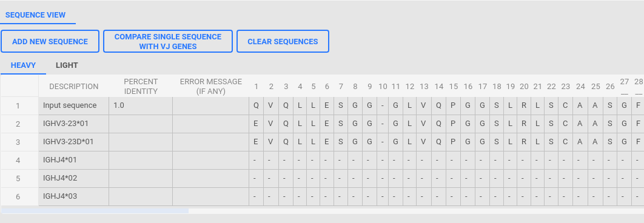Click the Add New Sequence button
The width and height of the screenshot is (644, 223).
[x=50, y=41]
